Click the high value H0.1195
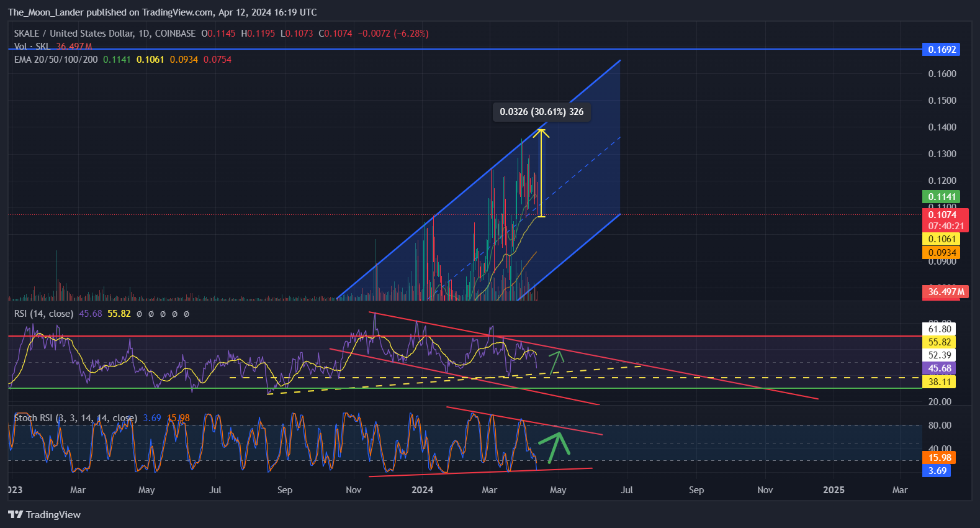 coord(258,34)
